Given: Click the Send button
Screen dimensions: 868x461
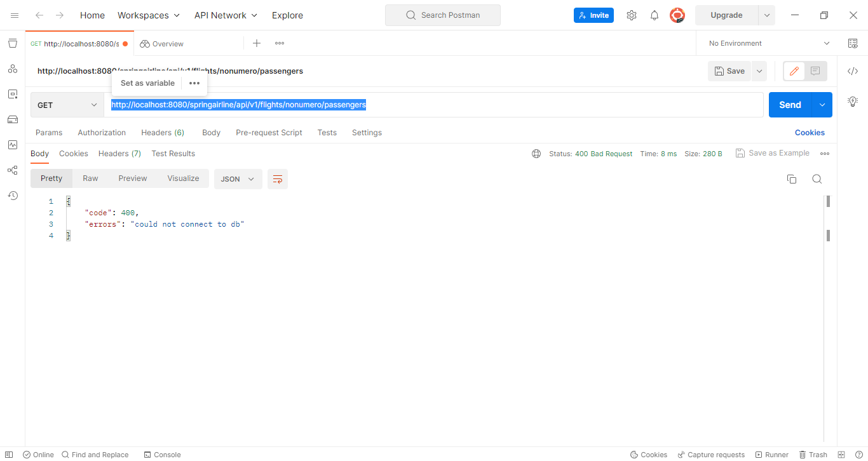Looking at the screenshot, I should click(x=790, y=104).
